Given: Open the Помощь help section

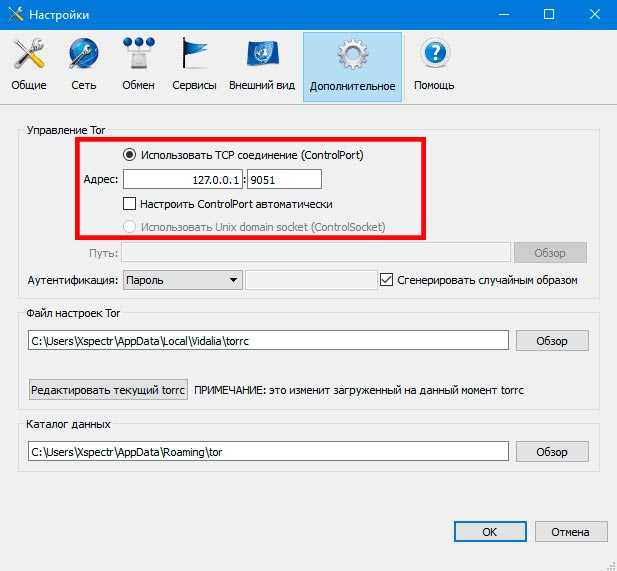Looking at the screenshot, I should [434, 65].
